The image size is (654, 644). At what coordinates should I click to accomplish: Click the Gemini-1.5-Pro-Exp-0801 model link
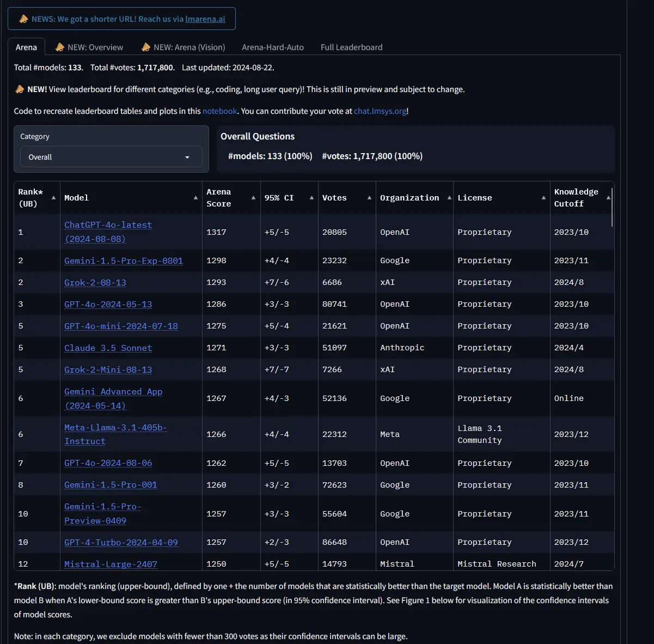point(124,261)
